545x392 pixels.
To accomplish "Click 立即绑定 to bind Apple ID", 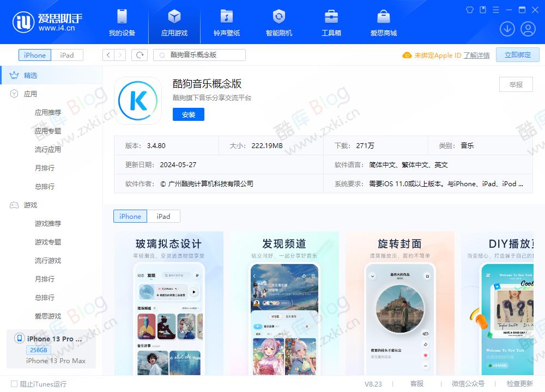I will [x=517, y=54].
